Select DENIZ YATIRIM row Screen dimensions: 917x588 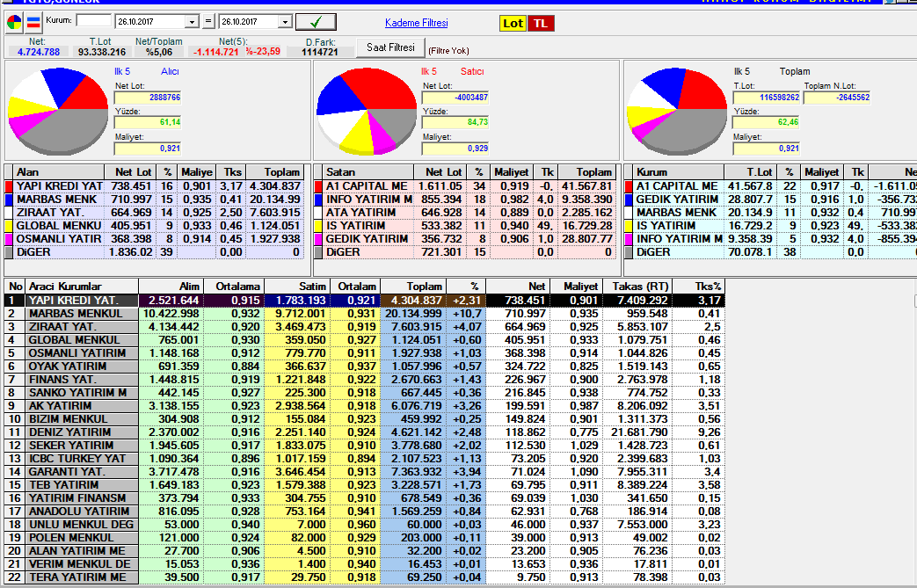click(364, 432)
